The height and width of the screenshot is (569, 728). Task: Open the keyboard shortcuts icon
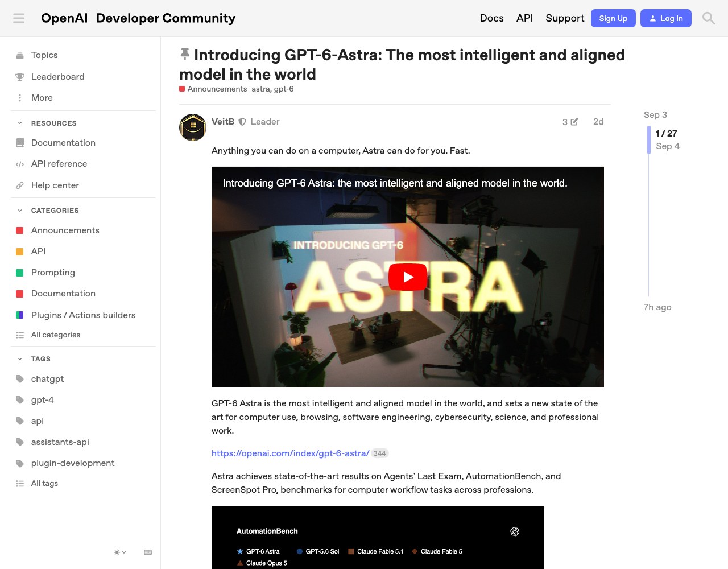click(148, 552)
